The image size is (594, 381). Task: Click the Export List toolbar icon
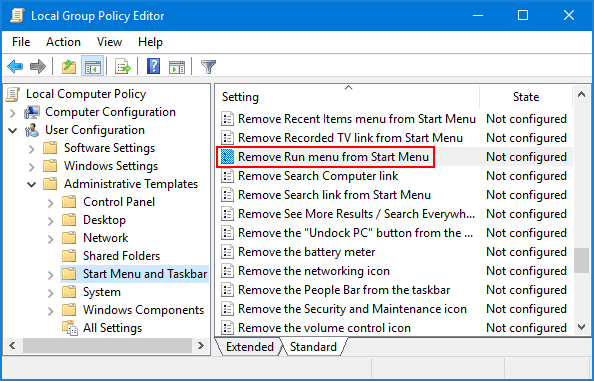coord(123,67)
